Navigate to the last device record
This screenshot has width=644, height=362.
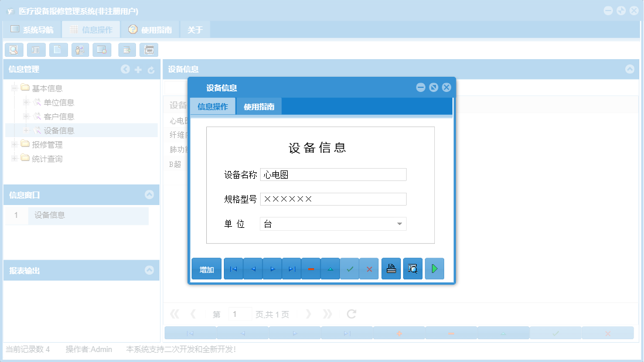coord(291,268)
